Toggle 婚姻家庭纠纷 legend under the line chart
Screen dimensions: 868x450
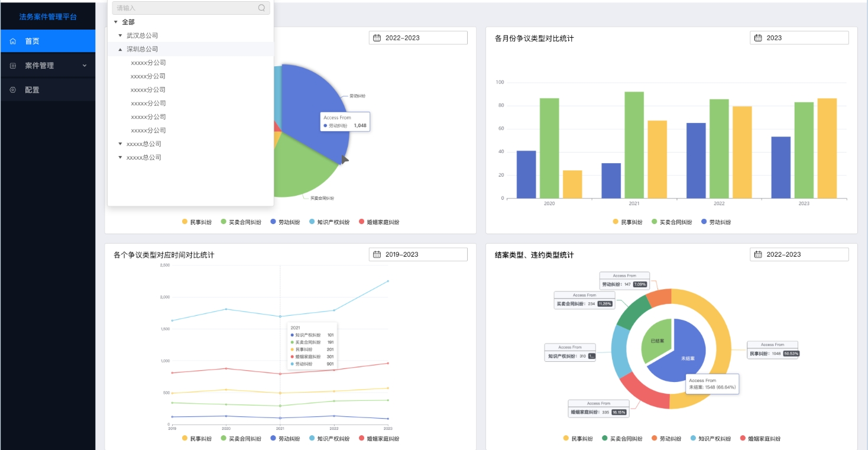379,439
